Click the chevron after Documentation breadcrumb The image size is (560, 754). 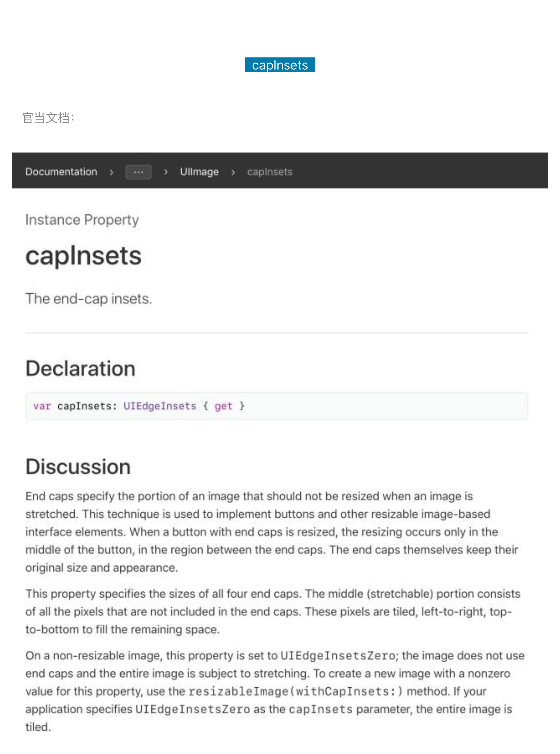coord(111,172)
